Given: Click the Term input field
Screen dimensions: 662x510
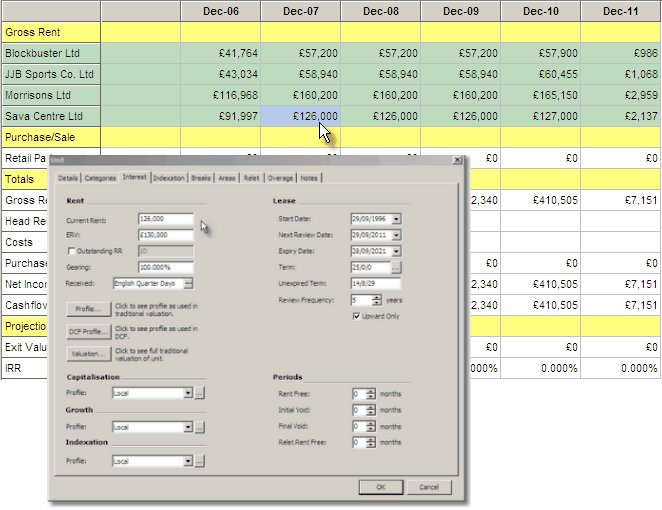Looking at the screenshot, I should click(x=370, y=267).
